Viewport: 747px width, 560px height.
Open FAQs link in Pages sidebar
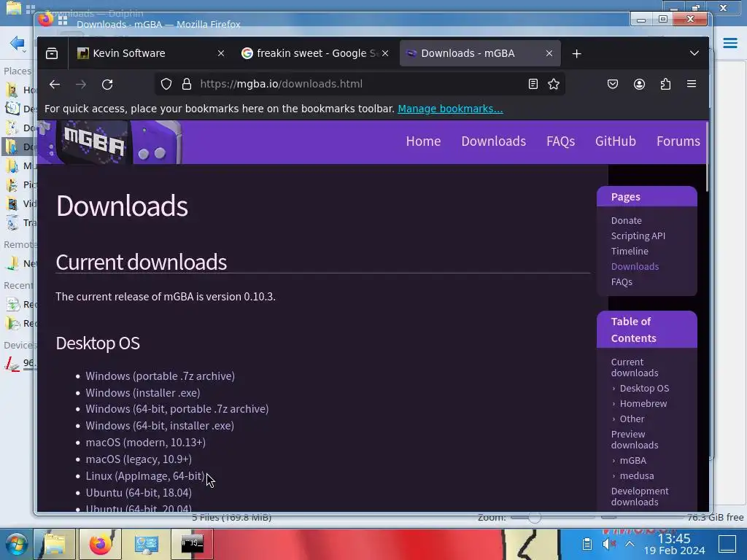pos(622,281)
